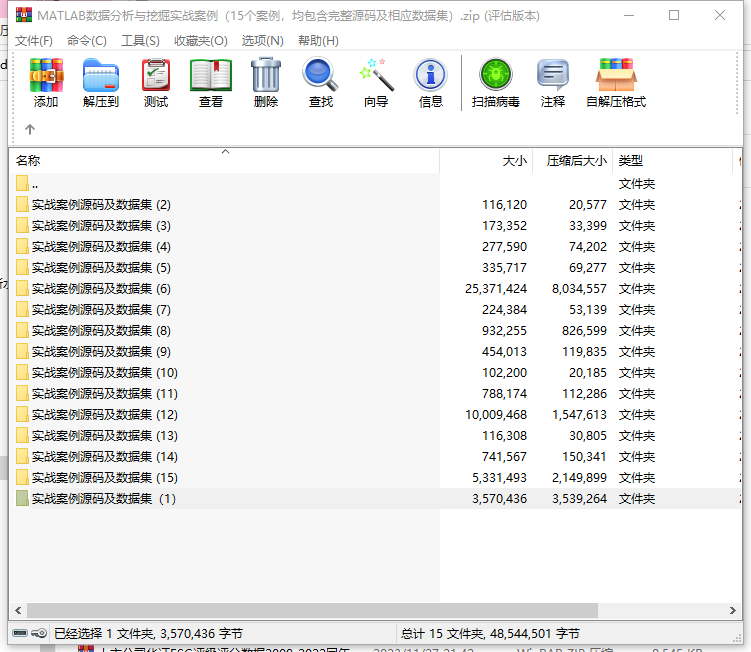Sort by the 压缩后大小 column header

573,161
